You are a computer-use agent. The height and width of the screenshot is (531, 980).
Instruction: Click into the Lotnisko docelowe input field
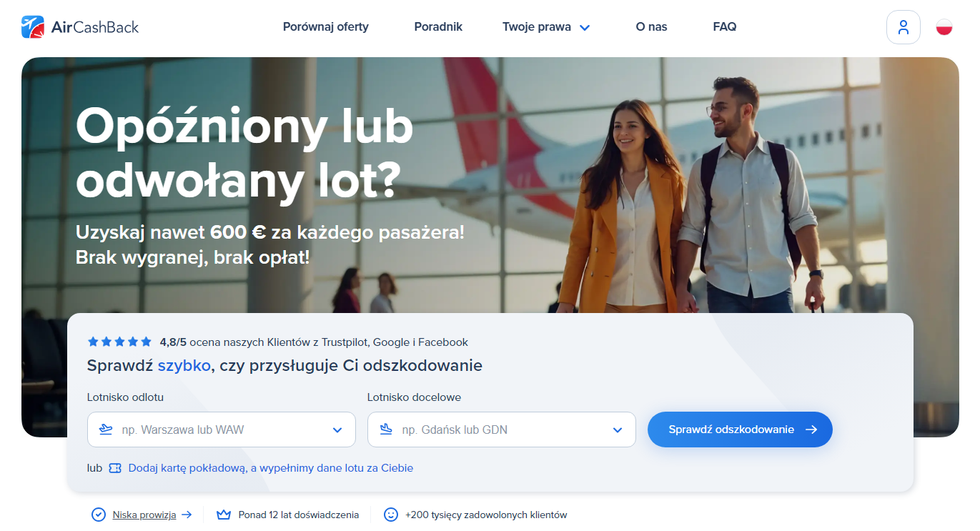(x=501, y=430)
